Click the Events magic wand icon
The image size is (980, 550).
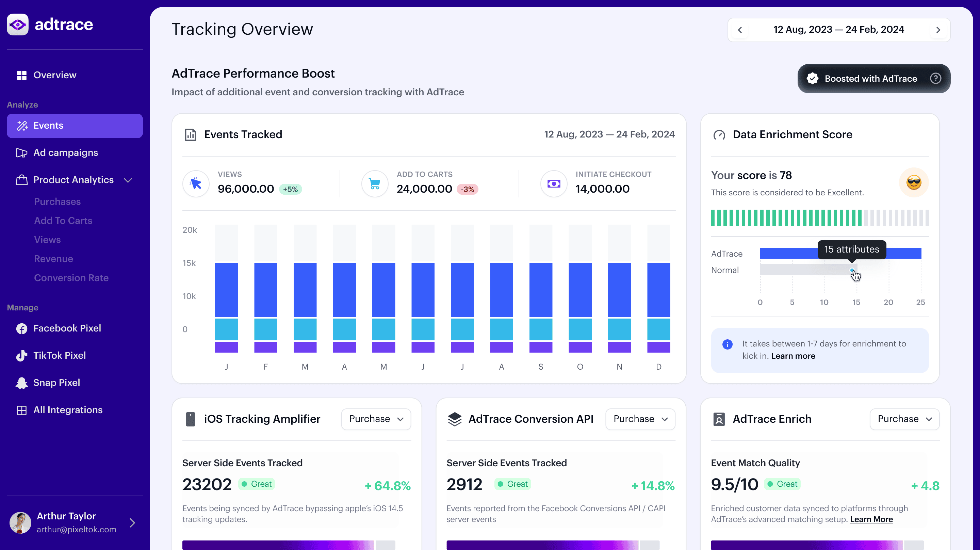22,126
